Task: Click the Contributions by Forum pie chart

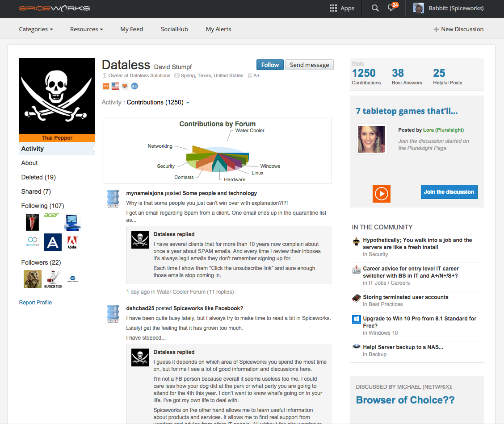Action: point(218,158)
